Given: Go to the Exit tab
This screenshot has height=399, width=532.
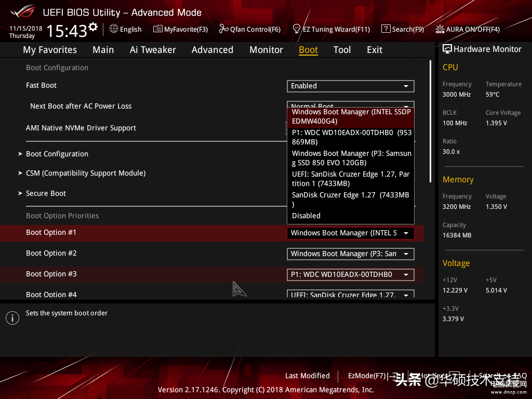Looking at the screenshot, I should (x=375, y=50).
